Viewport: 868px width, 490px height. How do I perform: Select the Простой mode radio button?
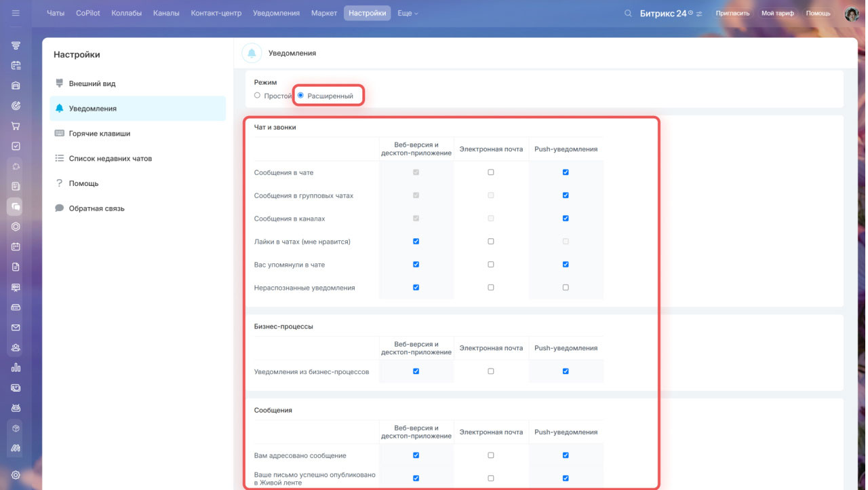[257, 96]
